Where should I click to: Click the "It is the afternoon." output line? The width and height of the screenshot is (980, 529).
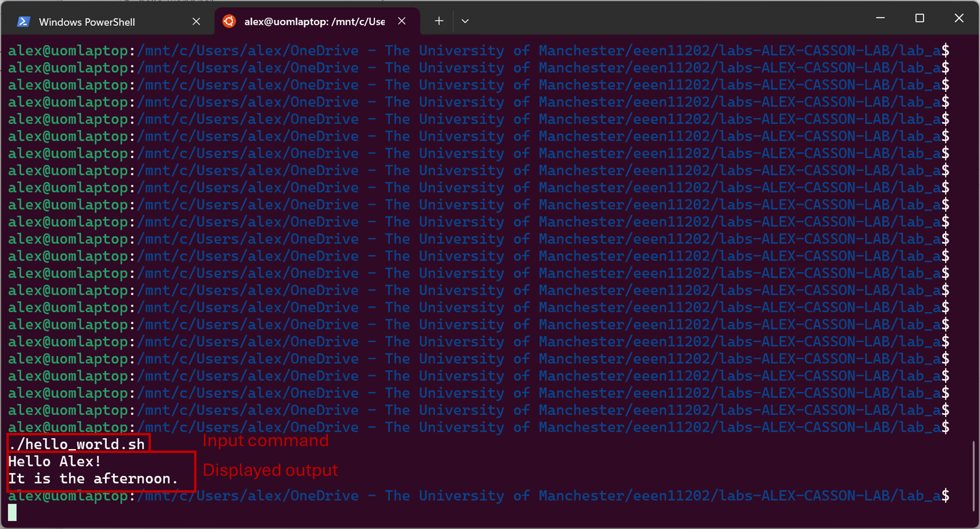pos(93,479)
